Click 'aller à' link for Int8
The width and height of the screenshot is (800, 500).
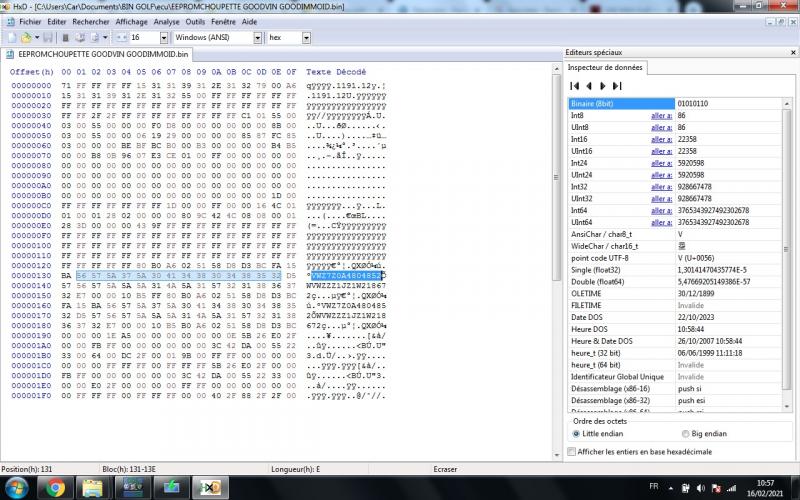click(661, 116)
